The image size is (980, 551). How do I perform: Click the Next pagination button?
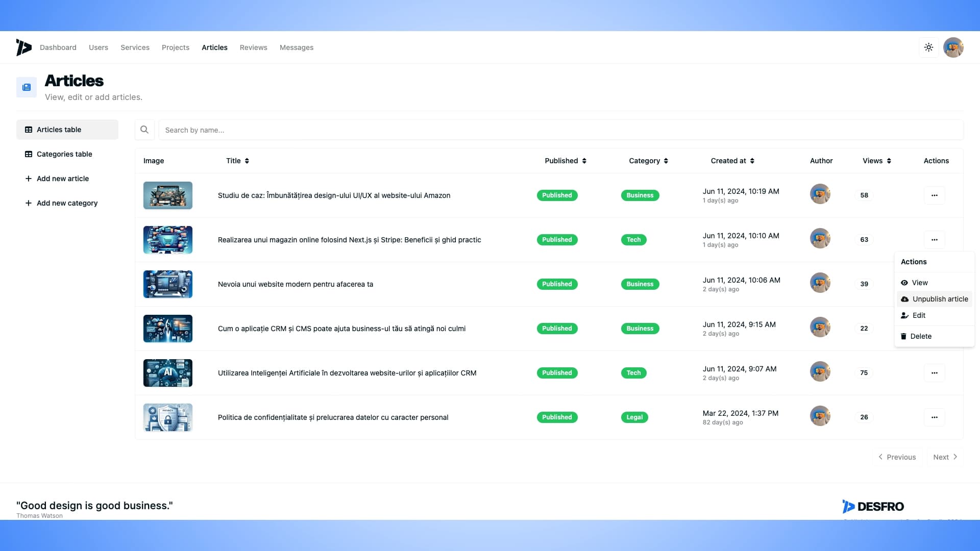tap(945, 457)
